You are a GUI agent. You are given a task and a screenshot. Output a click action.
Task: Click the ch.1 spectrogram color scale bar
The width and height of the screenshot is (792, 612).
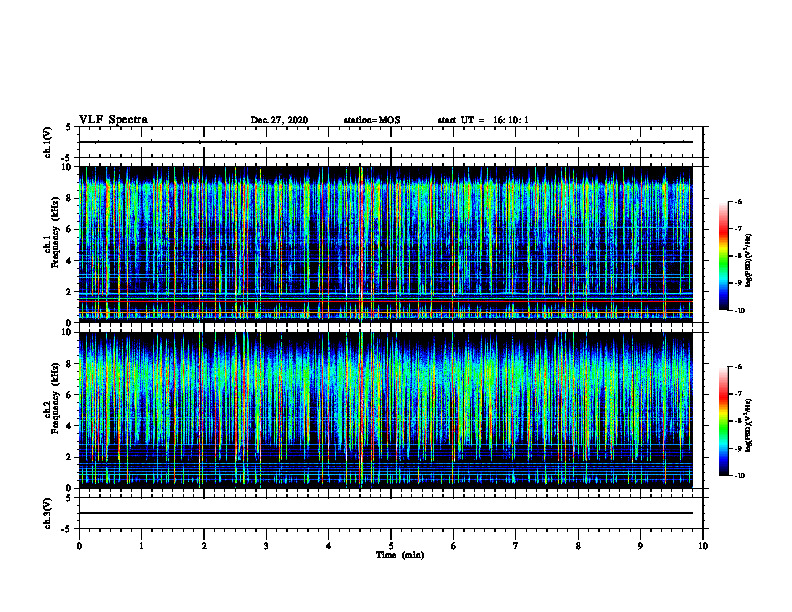point(723,256)
